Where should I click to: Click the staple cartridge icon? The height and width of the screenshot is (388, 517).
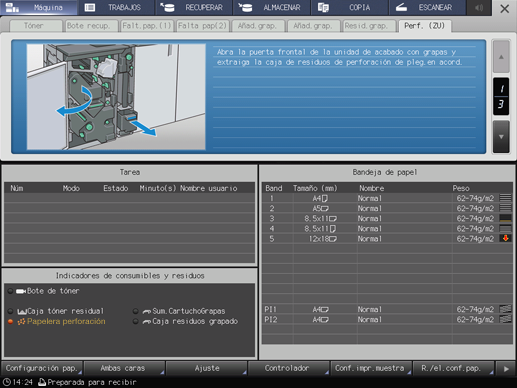[147, 312]
